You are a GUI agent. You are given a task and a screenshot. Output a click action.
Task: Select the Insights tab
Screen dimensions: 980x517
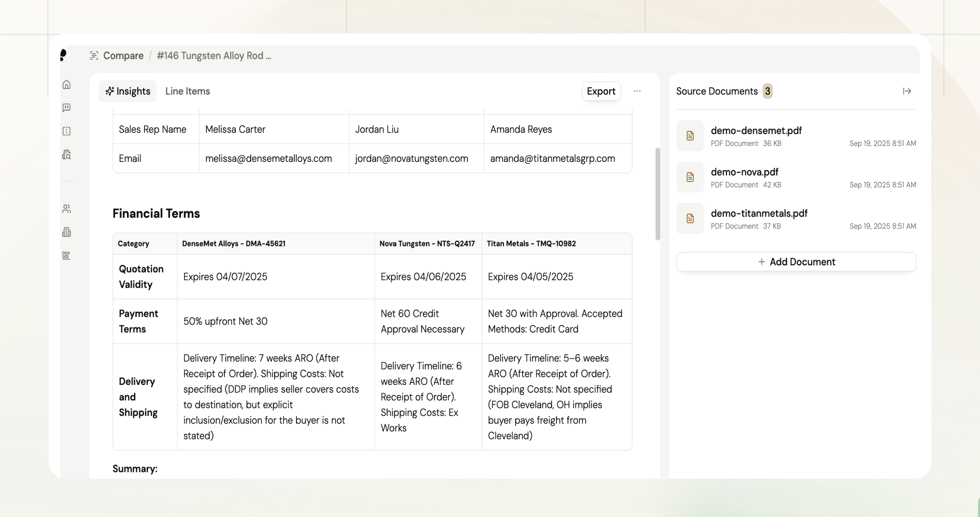coord(128,91)
